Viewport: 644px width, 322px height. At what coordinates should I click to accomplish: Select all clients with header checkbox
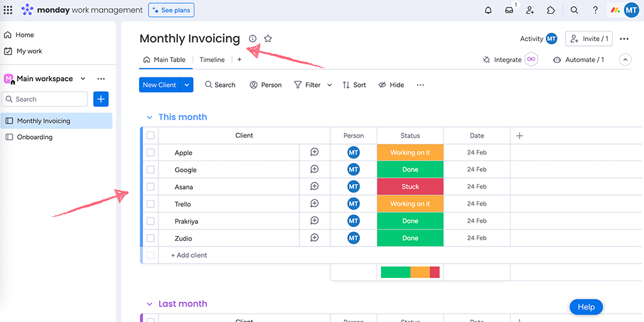click(x=151, y=136)
